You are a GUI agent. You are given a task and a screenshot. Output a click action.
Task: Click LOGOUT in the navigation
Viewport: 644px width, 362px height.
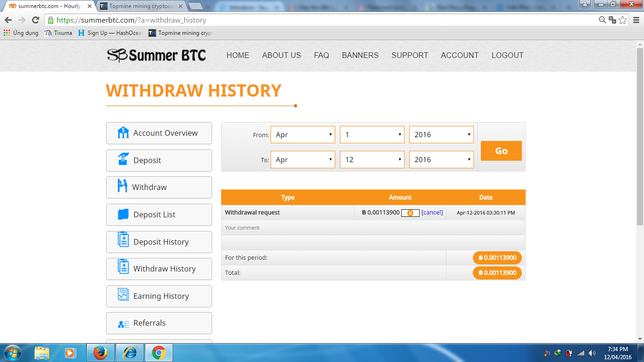tap(507, 55)
